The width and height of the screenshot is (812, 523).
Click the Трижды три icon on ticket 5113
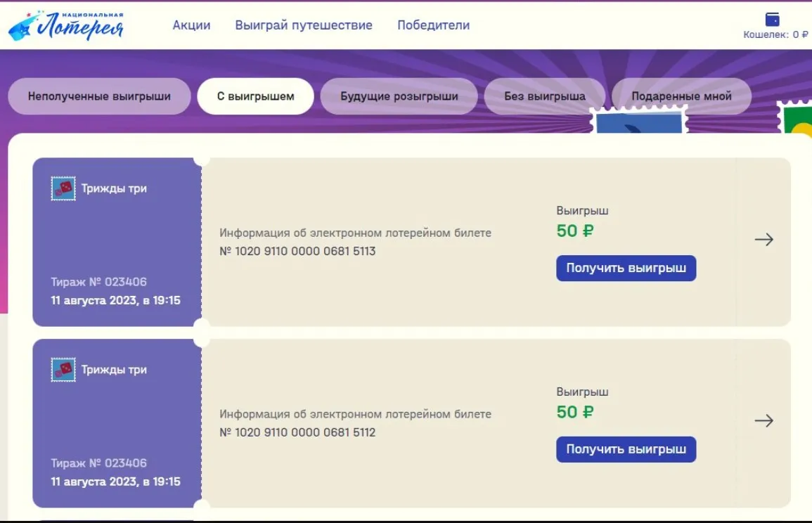click(x=63, y=188)
